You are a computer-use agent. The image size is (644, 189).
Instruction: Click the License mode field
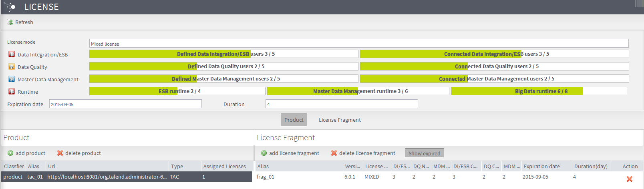(x=358, y=44)
